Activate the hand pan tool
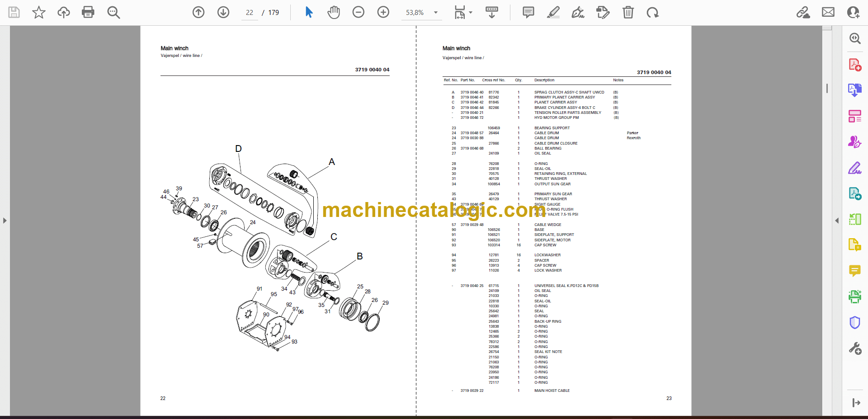Screen dimensions: 868x419 tap(334, 12)
